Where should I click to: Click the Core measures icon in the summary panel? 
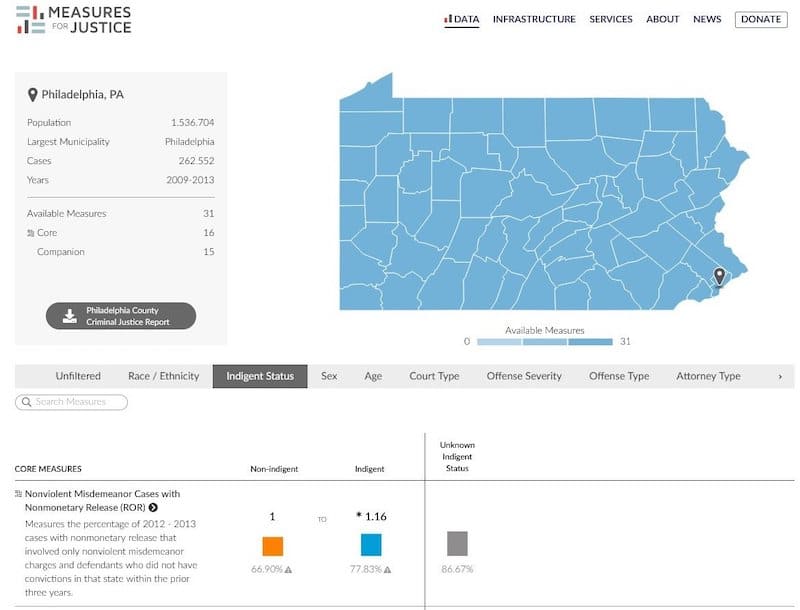point(30,233)
